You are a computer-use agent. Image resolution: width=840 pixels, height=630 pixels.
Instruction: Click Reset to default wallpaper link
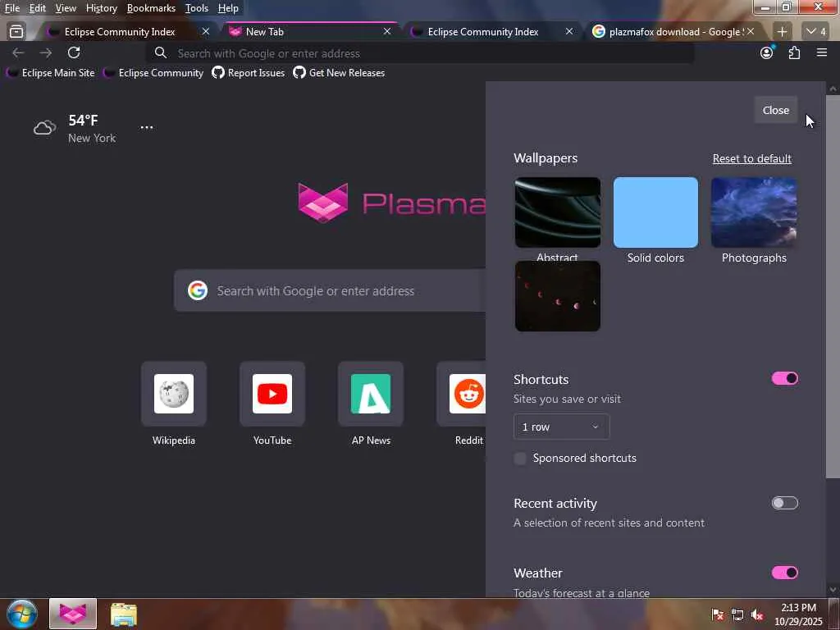pyautogui.click(x=751, y=158)
